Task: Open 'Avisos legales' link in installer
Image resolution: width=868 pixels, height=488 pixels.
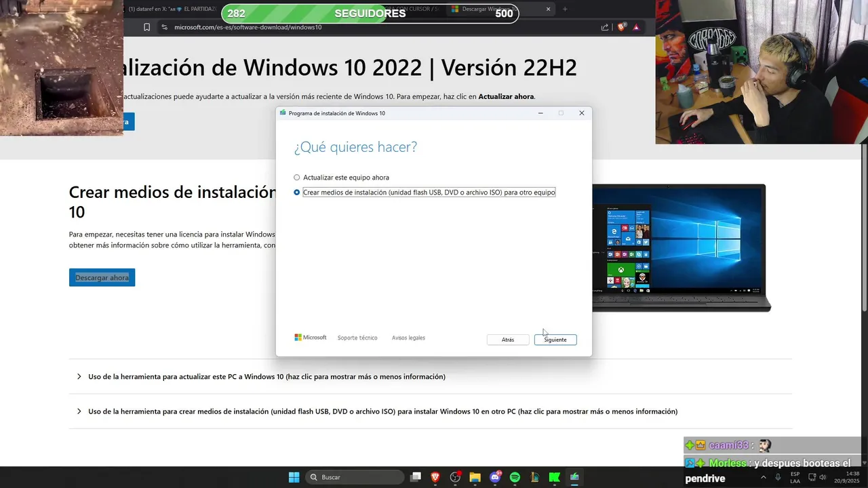Action: click(408, 338)
